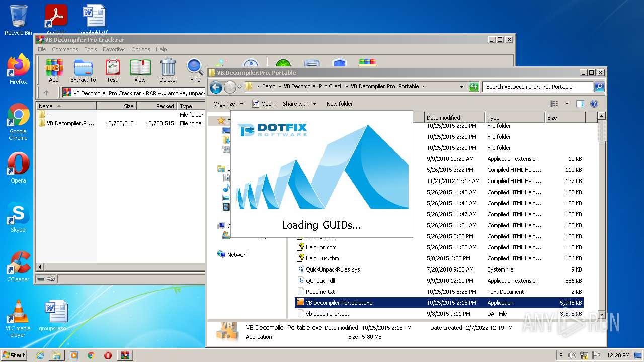Click the Delete icon in WinRAR toolbar

[x=168, y=70]
